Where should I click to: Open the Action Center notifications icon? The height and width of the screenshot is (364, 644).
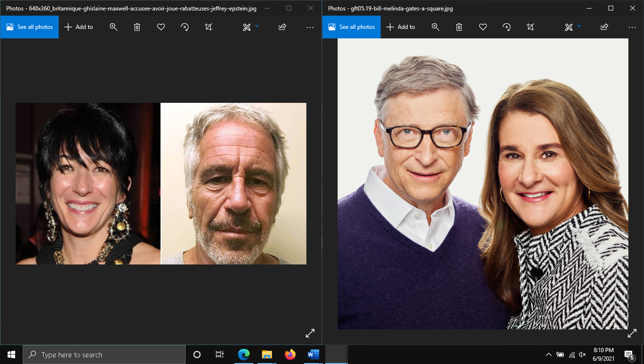coord(630,355)
